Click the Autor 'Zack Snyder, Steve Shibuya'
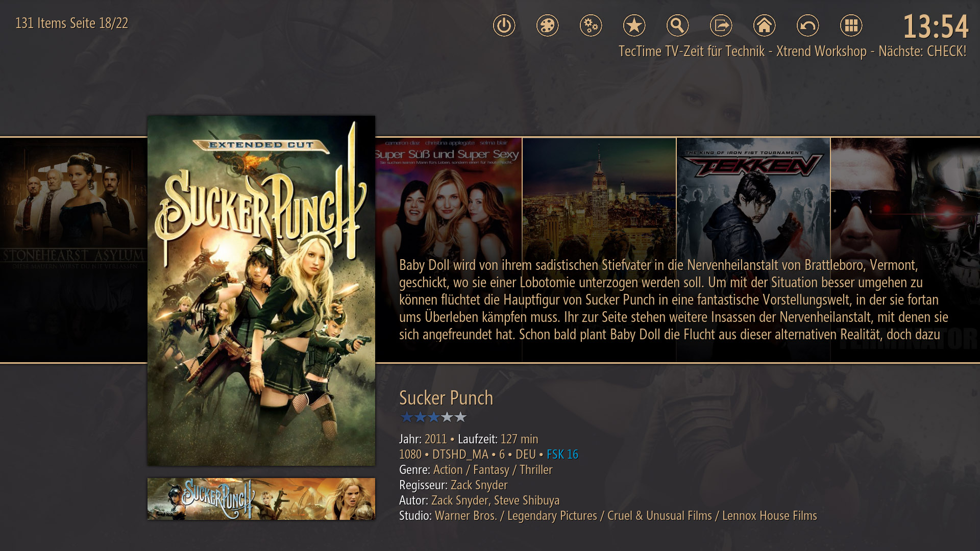Screen dimensions: 980x551 pyautogui.click(x=495, y=500)
